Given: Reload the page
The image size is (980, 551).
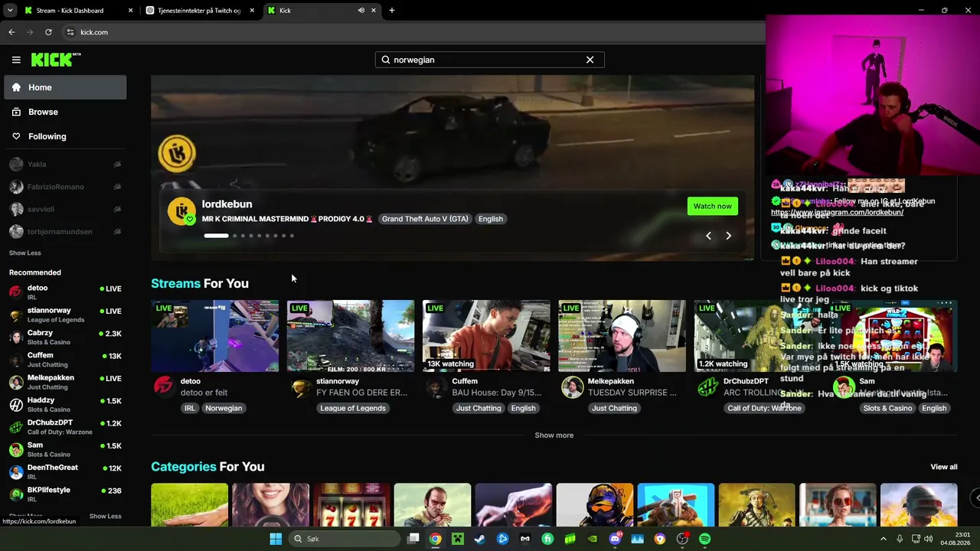Looking at the screenshot, I should [48, 32].
